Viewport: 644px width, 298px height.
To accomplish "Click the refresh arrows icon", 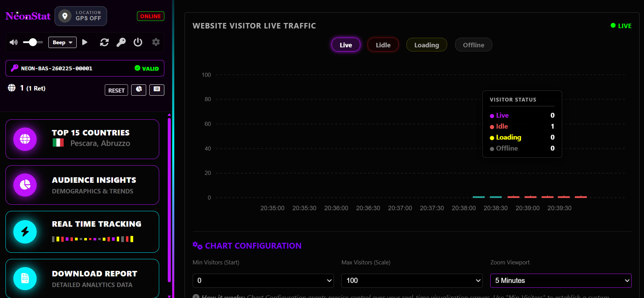I will point(104,42).
